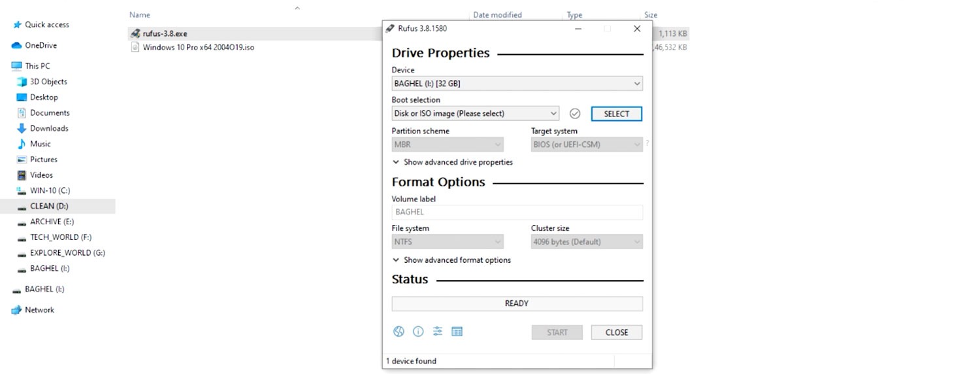This screenshot has height=374, width=980.
Task: Sort by the Name column header
Action: (x=140, y=14)
